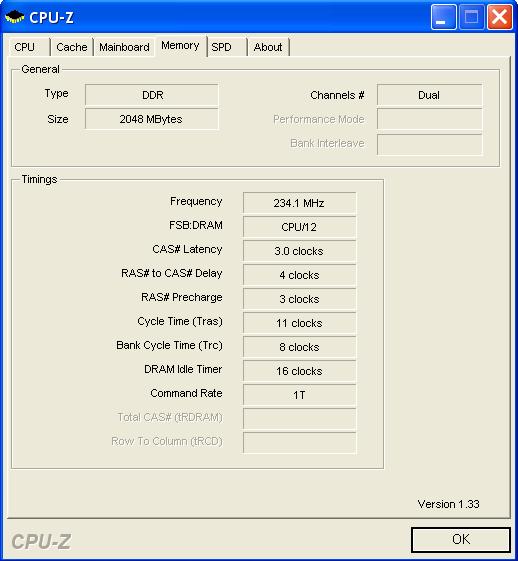Go to the About tab
The height and width of the screenshot is (561, 518).
tap(268, 47)
